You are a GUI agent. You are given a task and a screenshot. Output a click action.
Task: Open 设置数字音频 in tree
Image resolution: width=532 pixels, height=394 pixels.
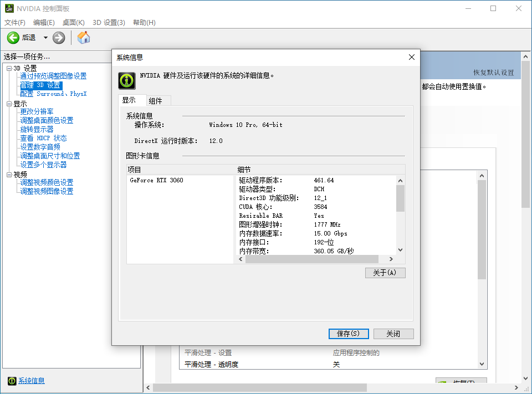[x=40, y=147]
